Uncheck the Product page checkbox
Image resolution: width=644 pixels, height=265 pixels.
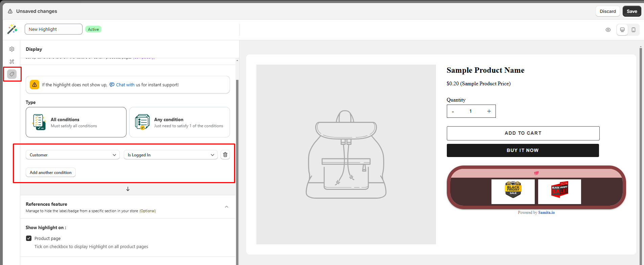tap(29, 238)
